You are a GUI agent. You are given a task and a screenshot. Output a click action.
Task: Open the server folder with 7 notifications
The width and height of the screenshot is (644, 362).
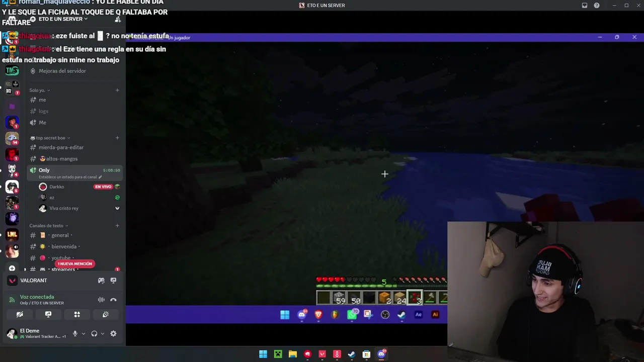[x=12, y=87]
